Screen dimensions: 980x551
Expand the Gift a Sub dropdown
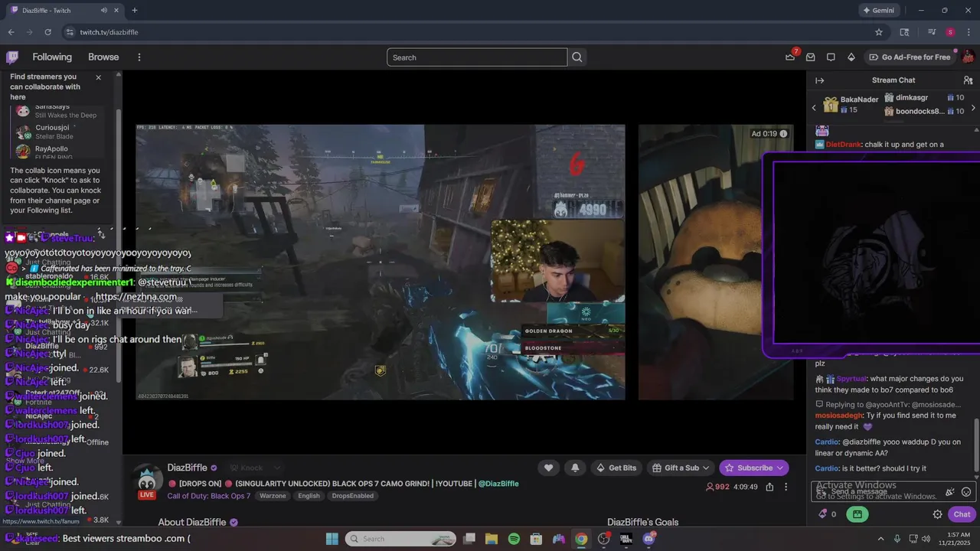(x=705, y=468)
